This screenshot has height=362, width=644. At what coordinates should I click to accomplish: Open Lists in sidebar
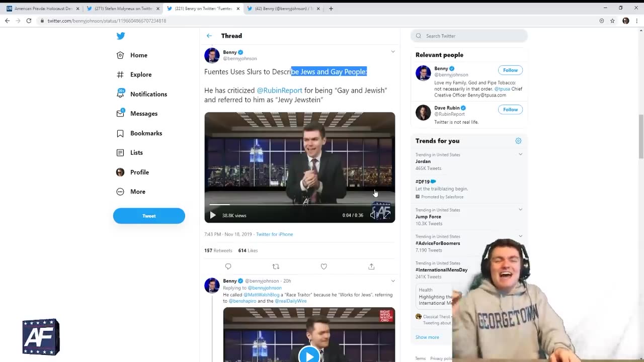130,153
